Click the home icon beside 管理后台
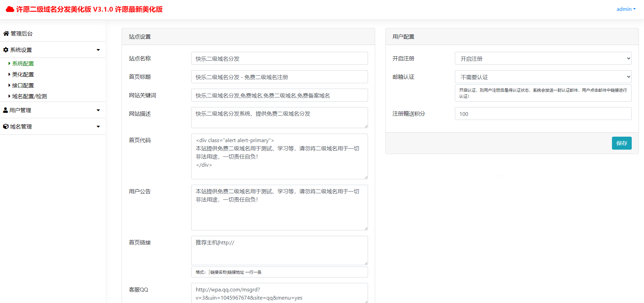Viewport: 644px width, 303px height. (x=6, y=33)
